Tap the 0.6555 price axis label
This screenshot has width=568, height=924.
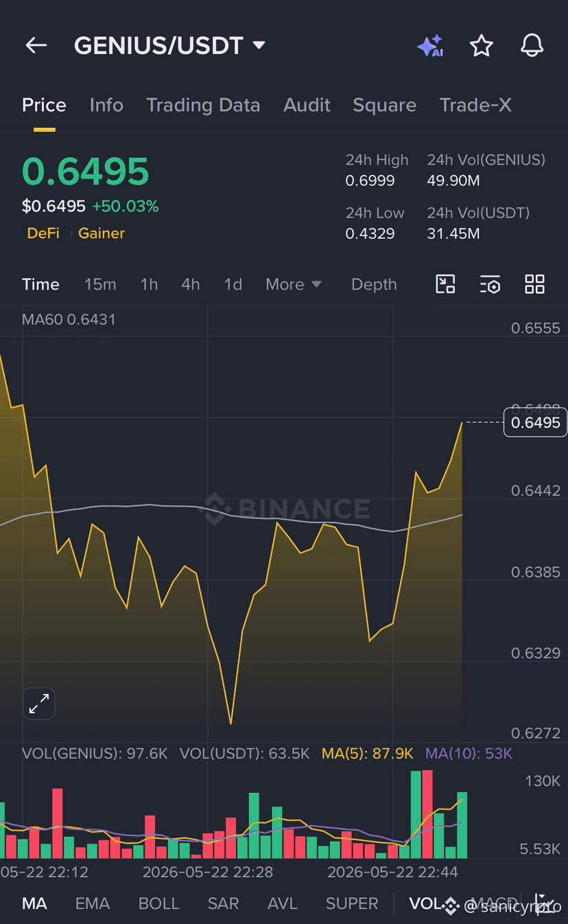coord(536,328)
